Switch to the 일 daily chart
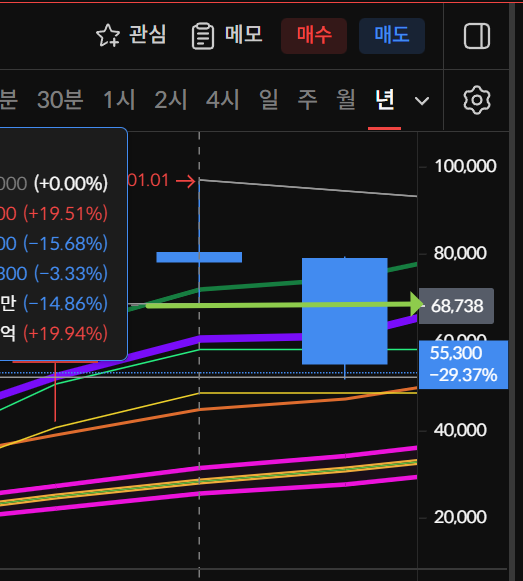This screenshot has height=581, width=523. (x=269, y=100)
